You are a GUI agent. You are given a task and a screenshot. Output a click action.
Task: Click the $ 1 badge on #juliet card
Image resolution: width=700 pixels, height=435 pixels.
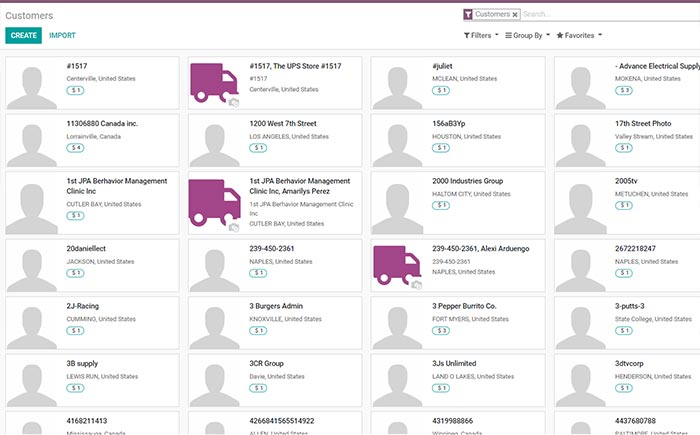pyautogui.click(x=441, y=90)
